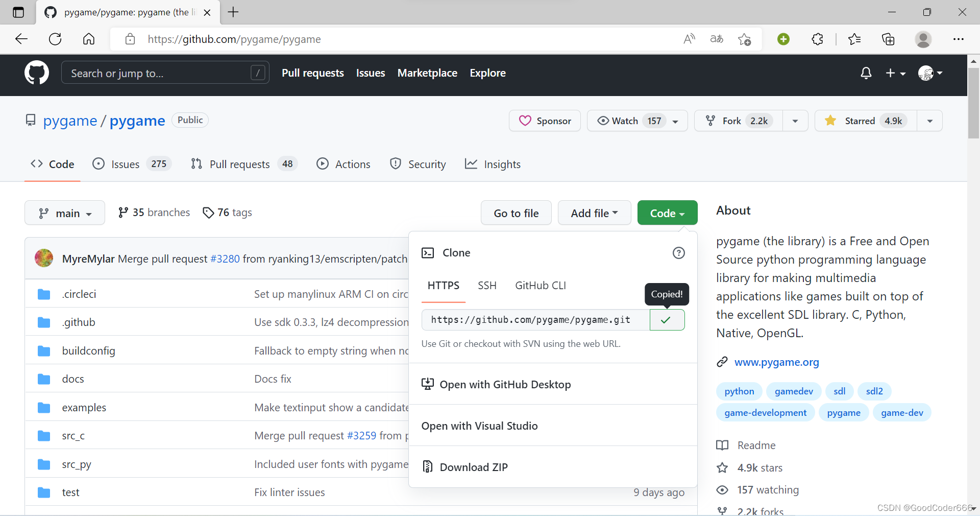This screenshot has height=516, width=980.
Task: Expand the star lists dropdown arrow
Action: click(929, 121)
